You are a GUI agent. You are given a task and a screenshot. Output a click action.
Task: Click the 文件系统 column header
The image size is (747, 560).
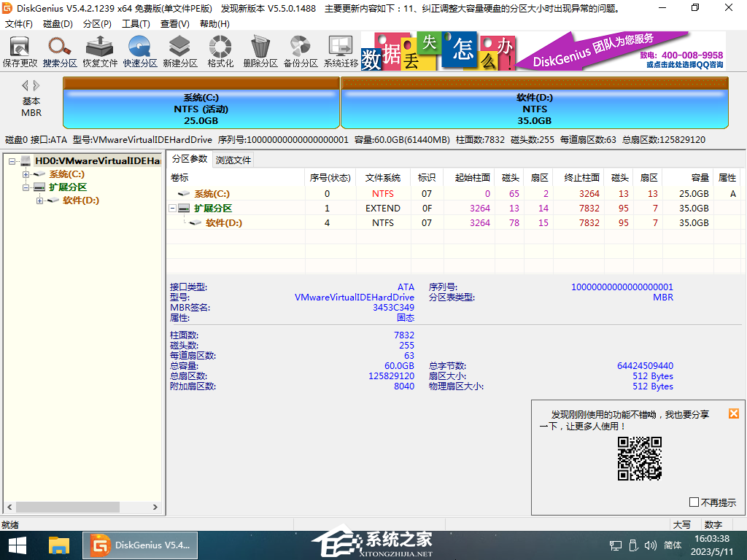pos(383,178)
